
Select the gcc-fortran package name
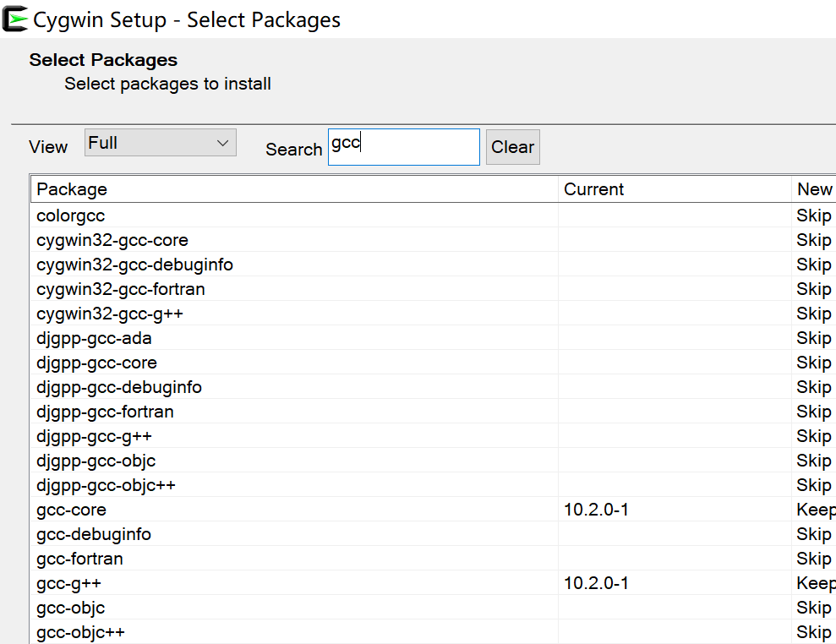pyautogui.click(x=79, y=559)
